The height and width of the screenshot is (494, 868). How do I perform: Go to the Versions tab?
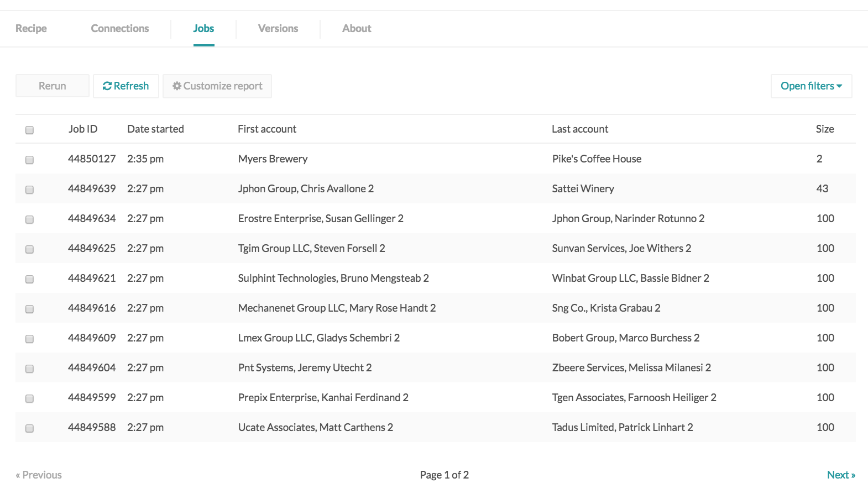pos(278,29)
